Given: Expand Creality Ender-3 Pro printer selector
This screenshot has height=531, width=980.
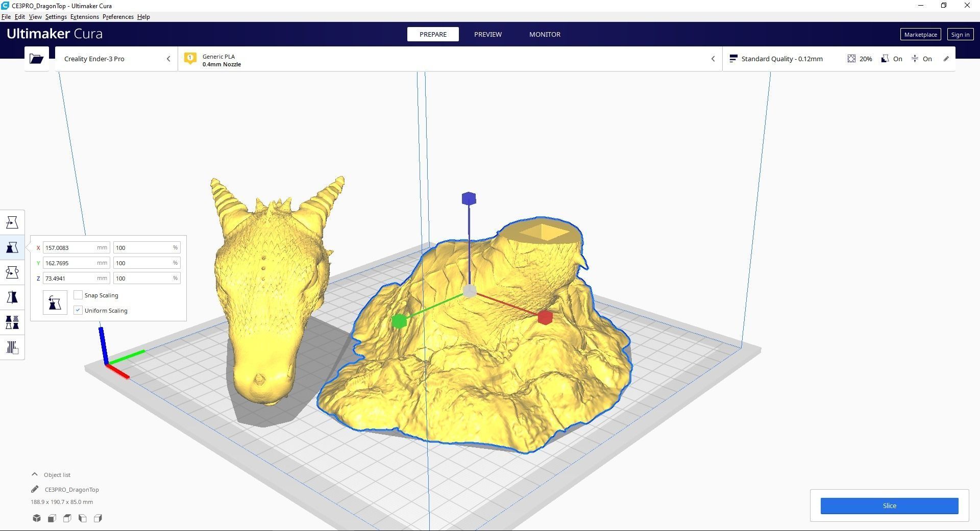Looking at the screenshot, I should click(116, 59).
